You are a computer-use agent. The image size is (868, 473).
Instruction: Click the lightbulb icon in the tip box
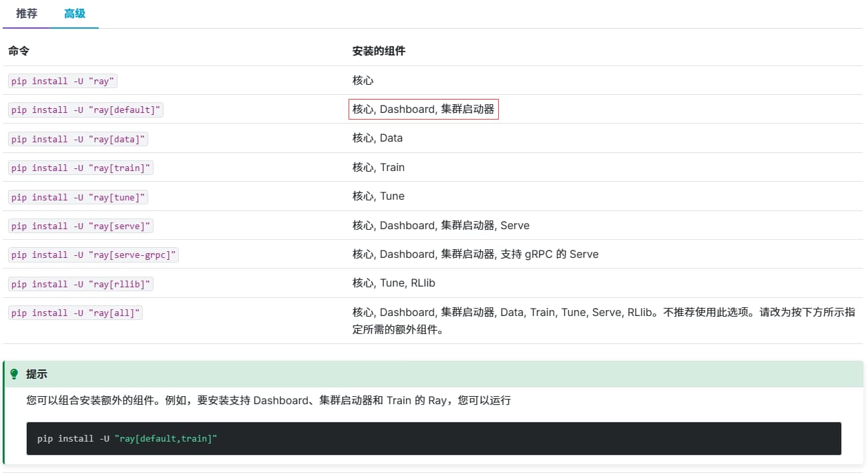14,374
